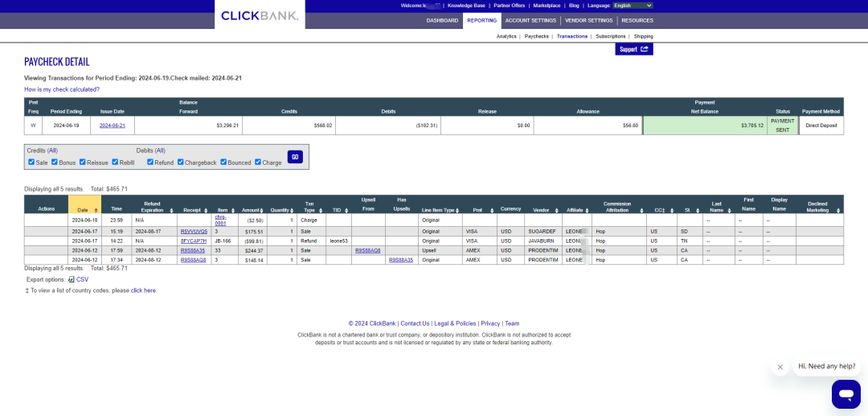The height and width of the screenshot is (416, 868).
Task: Open Knowledge Base link
Action: [x=466, y=6]
